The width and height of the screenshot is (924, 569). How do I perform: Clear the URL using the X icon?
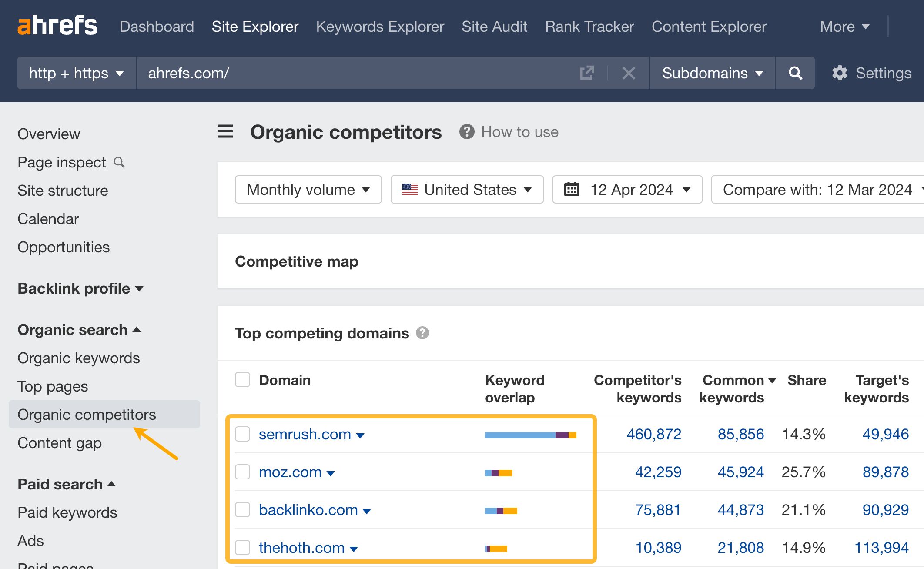[628, 73]
